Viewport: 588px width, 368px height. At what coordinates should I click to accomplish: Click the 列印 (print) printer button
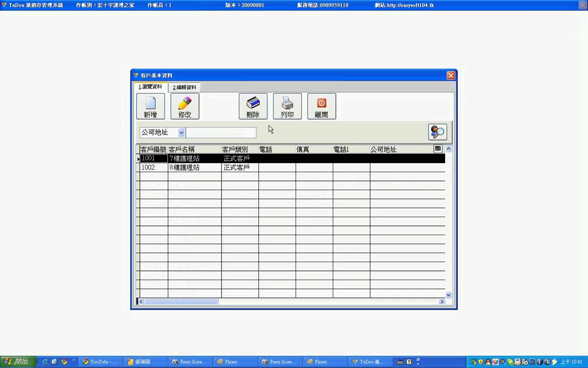[x=287, y=106]
